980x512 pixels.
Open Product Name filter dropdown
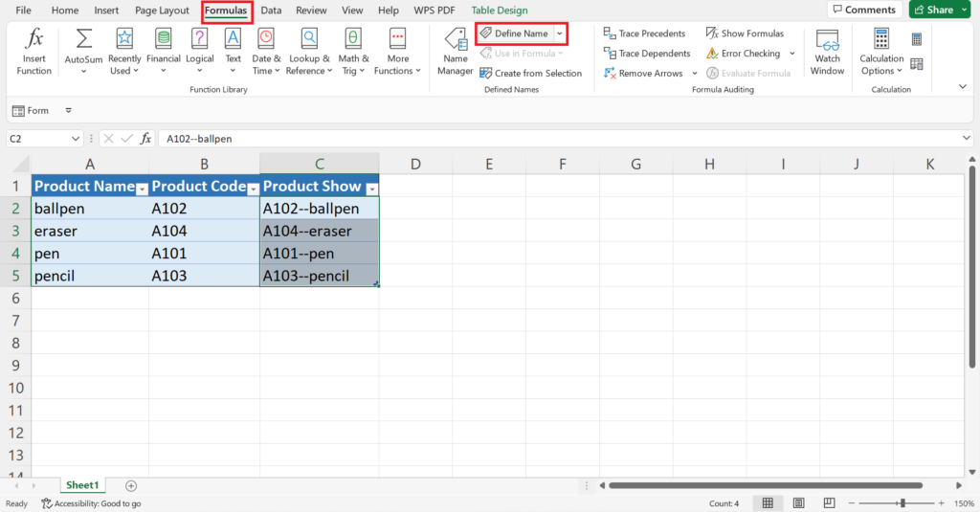click(142, 189)
